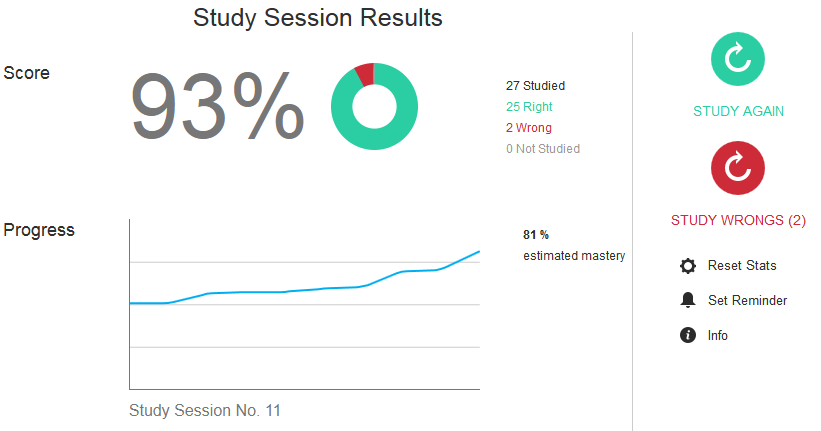This screenshot has height=431, width=821.
Task: Open the Info text link
Action: click(717, 335)
